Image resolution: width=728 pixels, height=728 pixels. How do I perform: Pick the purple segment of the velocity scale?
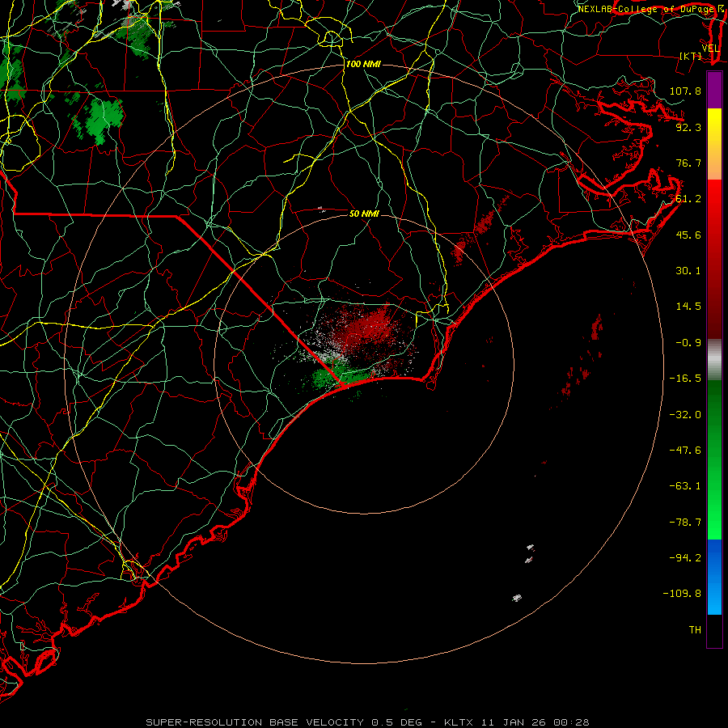tap(714, 90)
